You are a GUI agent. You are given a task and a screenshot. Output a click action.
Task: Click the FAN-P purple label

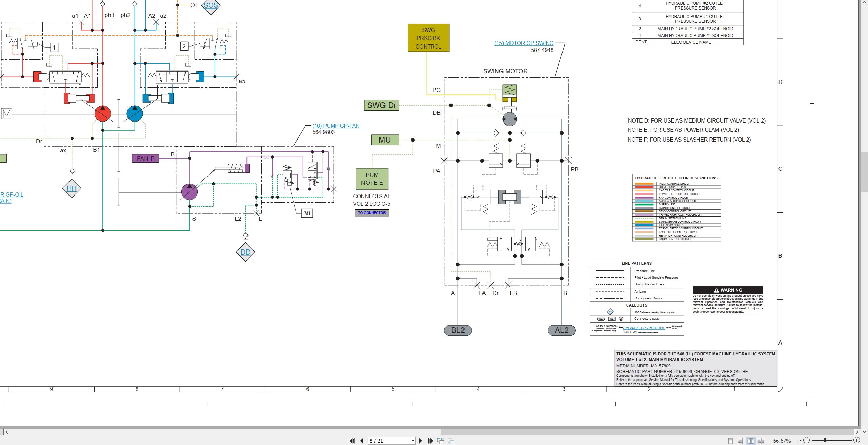(x=145, y=158)
